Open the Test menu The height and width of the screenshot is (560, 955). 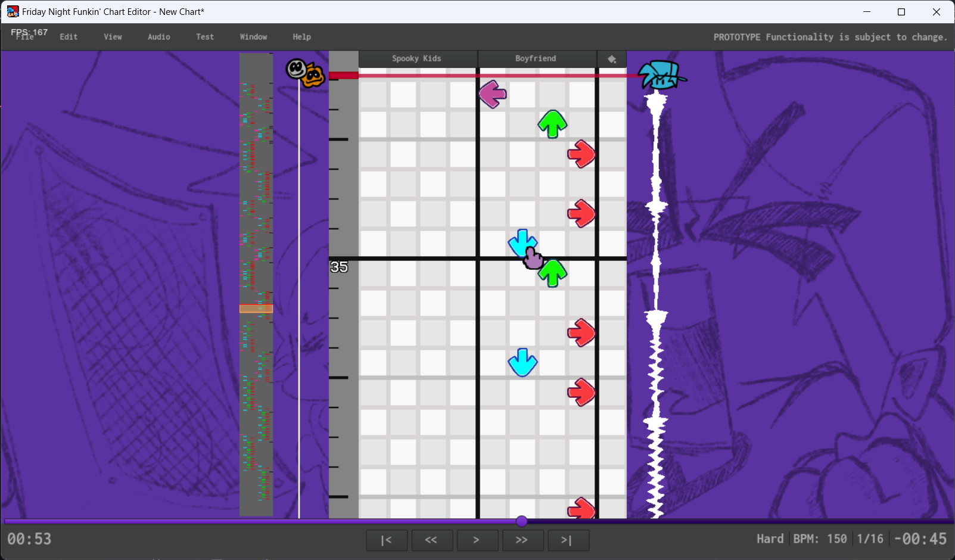(205, 37)
